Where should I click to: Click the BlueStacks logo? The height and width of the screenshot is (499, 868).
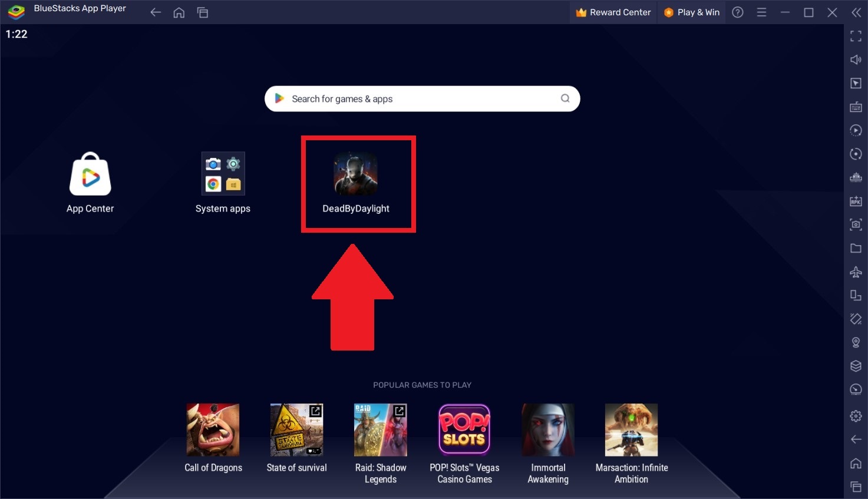point(16,12)
